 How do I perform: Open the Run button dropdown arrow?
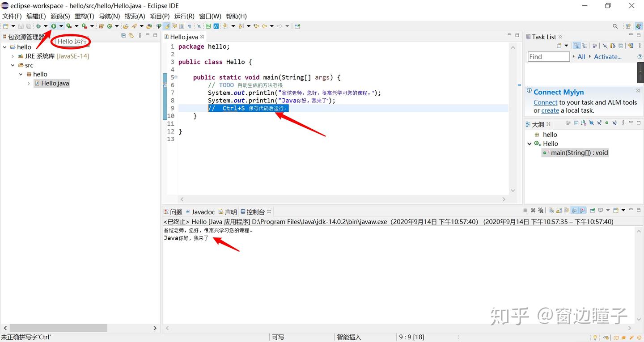click(61, 26)
